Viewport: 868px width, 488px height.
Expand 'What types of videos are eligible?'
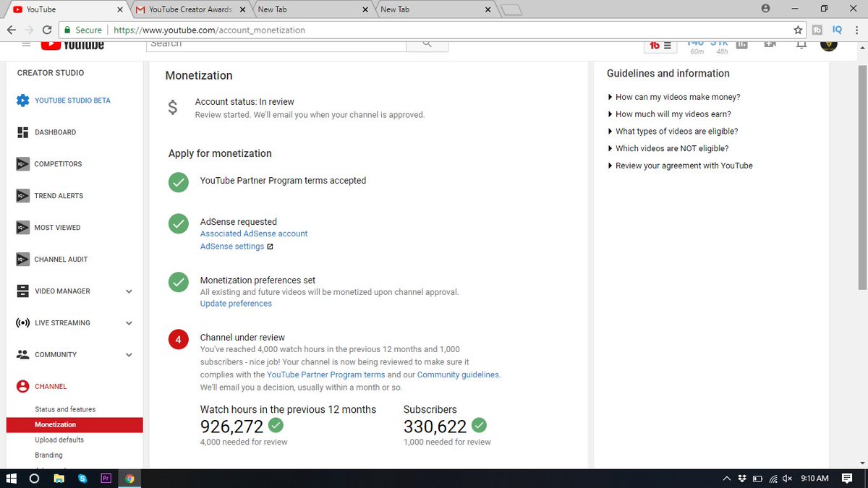point(673,132)
